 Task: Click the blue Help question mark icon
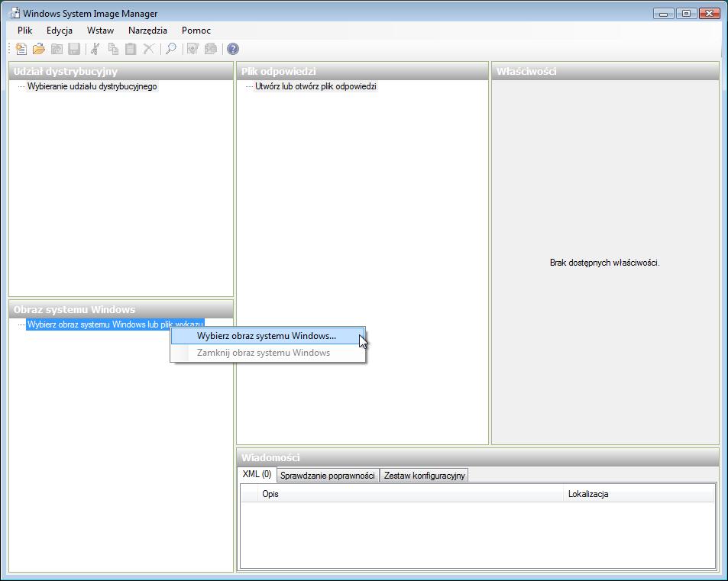[233, 49]
